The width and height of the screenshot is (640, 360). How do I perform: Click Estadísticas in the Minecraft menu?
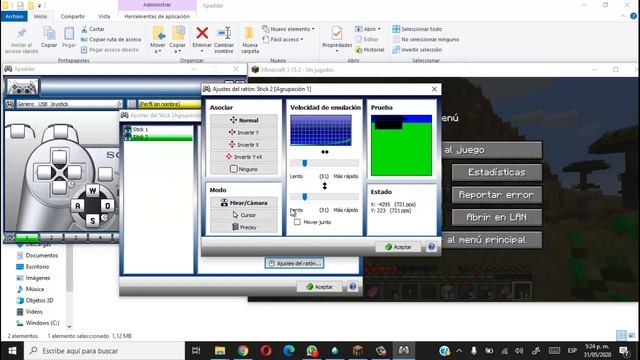click(497, 172)
